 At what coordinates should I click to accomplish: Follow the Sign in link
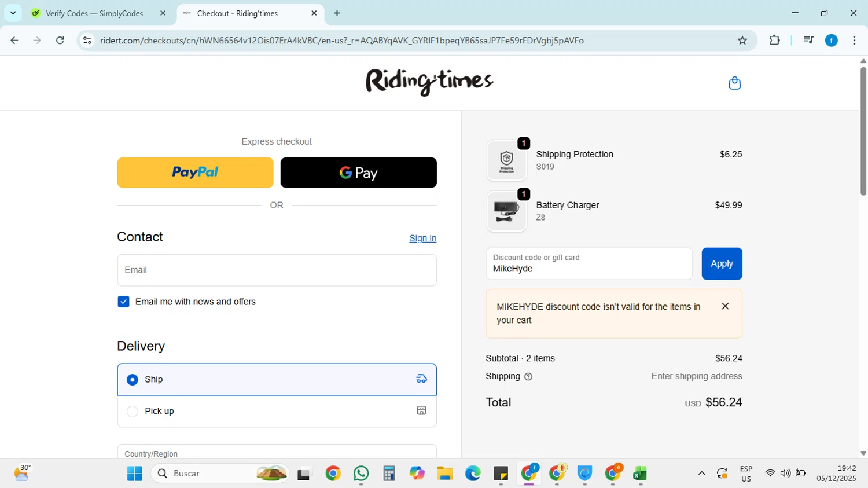(x=422, y=238)
